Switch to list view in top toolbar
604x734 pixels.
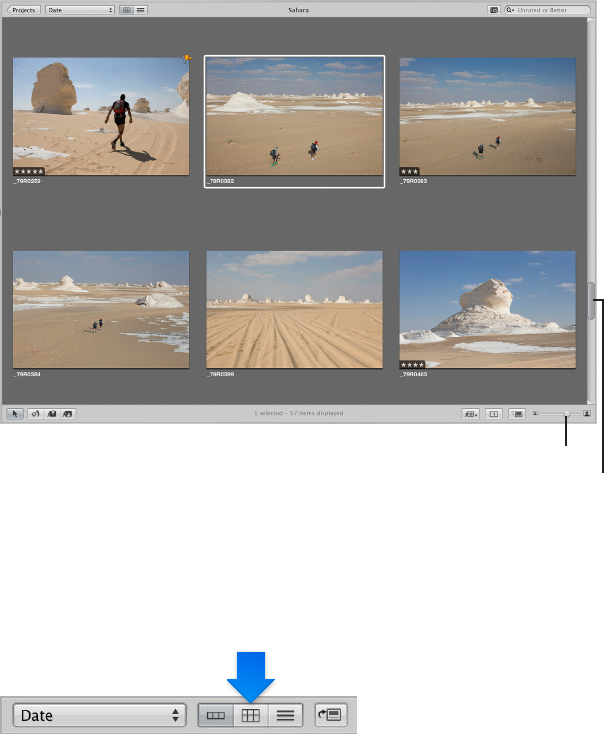[140, 10]
